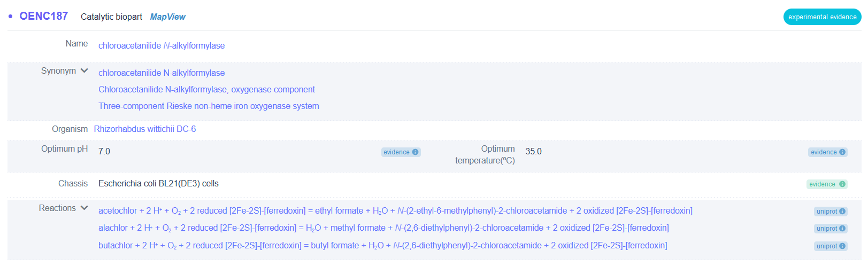868x266 pixels.
Task: Click the Chassis evidence info icon
Action: pyautogui.click(x=842, y=184)
